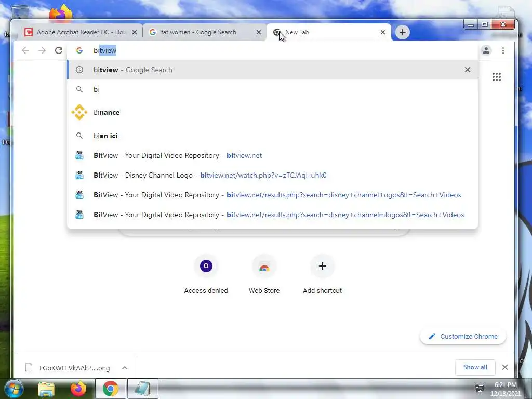532x399 pixels.
Task: Click the notepad app taskbar icon
Action: coord(142,389)
